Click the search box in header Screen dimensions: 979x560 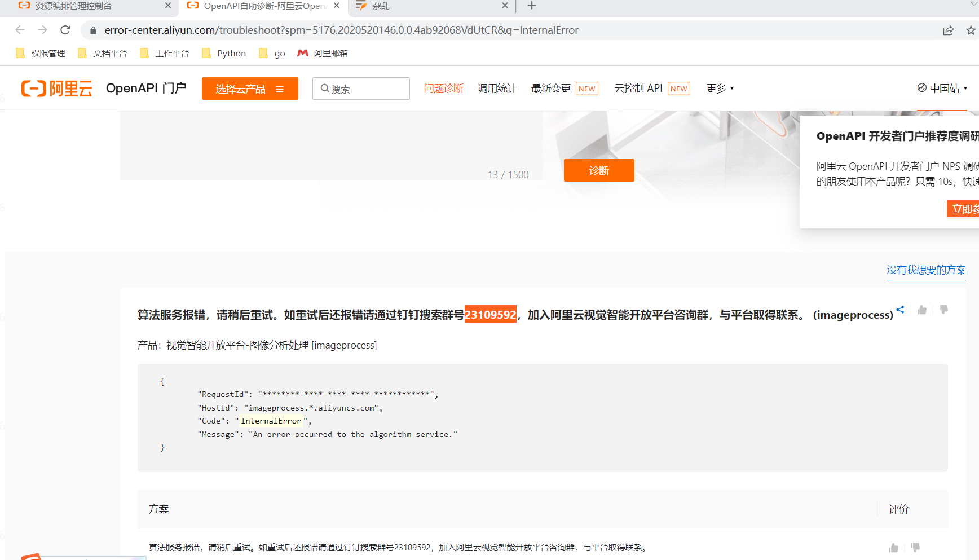(x=361, y=89)
